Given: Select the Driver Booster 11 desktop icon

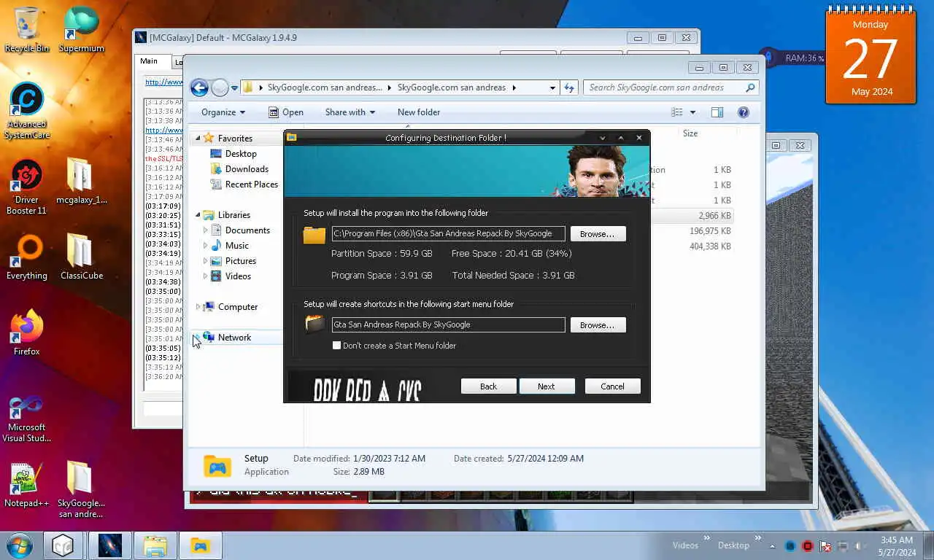Looking at the screenshot, I should coord(27,187).
